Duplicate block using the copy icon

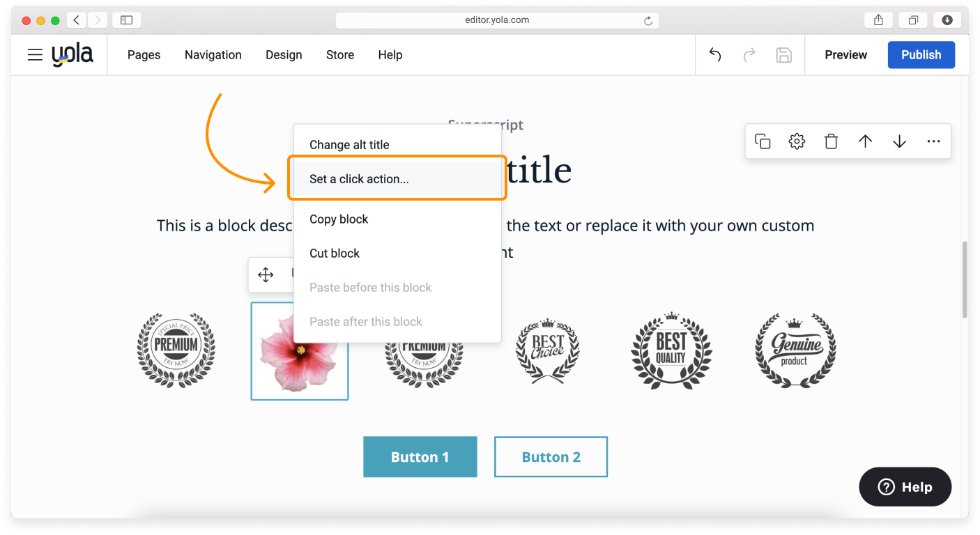(763, 141)
